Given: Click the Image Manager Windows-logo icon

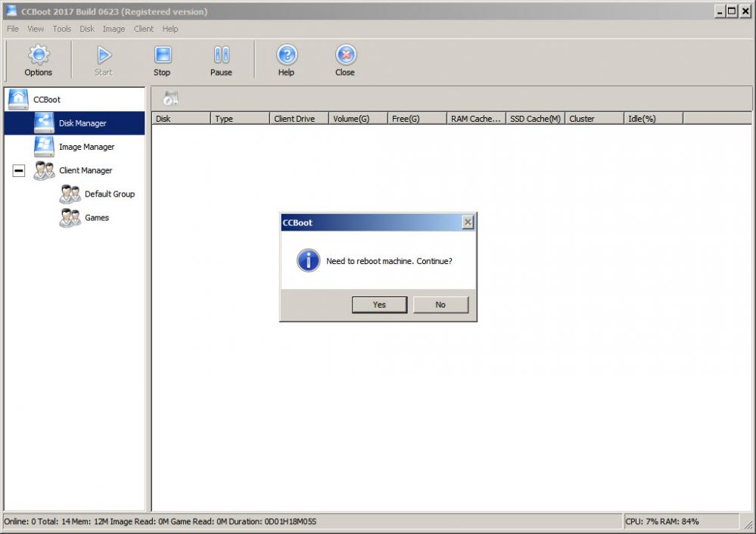Looking at the screenshot, I should pyautogui.click(x=44, y=147).
